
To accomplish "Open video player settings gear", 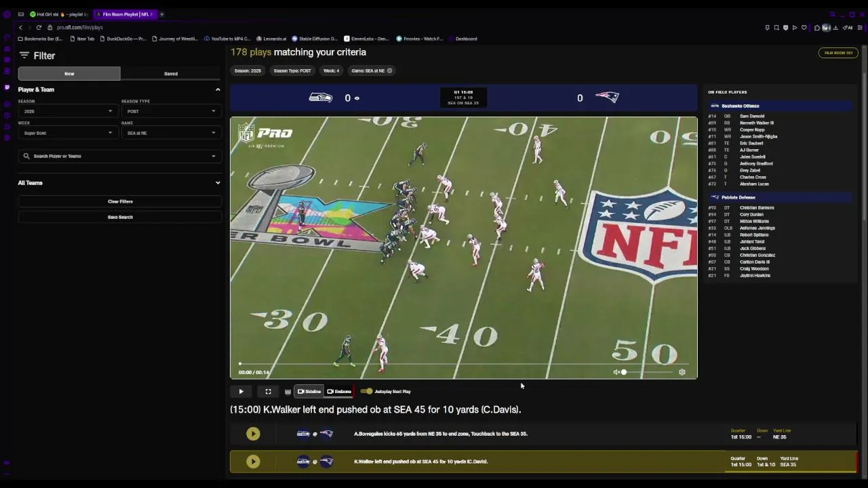I will [682, 372].
